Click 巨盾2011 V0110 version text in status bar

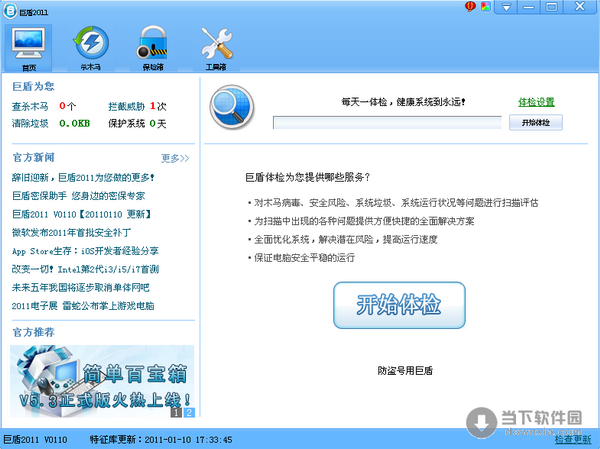tap(35, 439)
